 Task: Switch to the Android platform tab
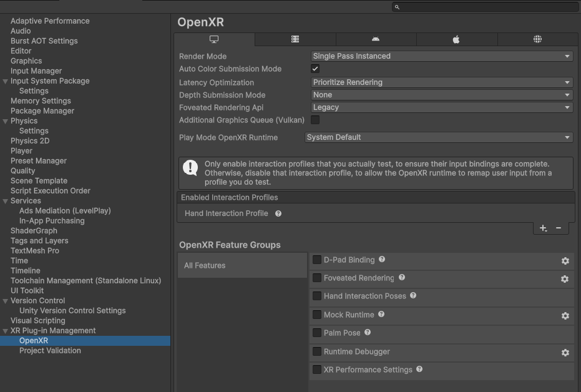[x=376, y=39]
